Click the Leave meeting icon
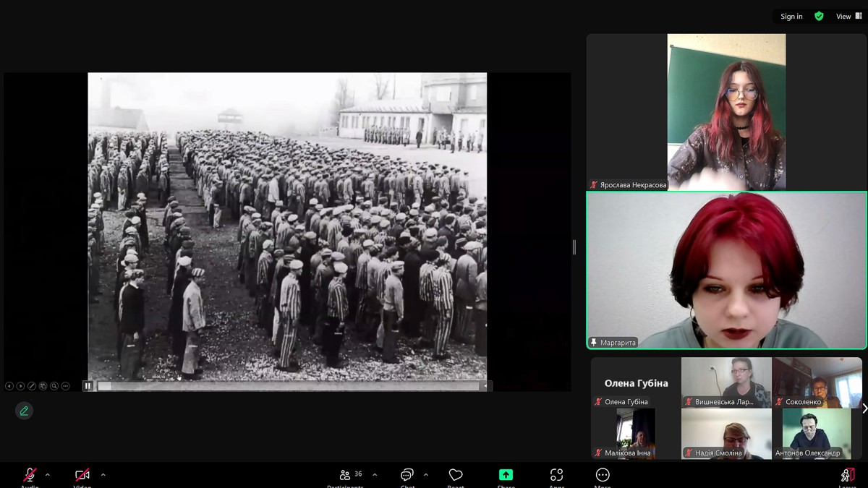868x488 pixels. click(847, 475)
